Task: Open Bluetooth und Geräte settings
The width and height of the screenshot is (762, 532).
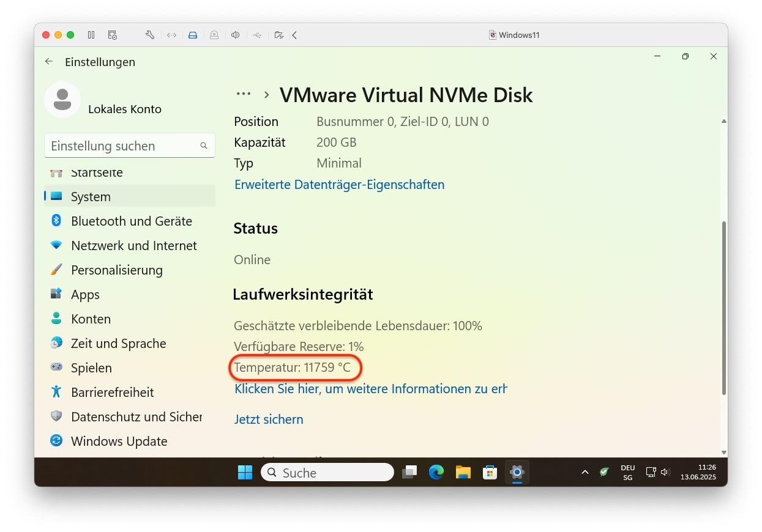Action: click(130, 221)
